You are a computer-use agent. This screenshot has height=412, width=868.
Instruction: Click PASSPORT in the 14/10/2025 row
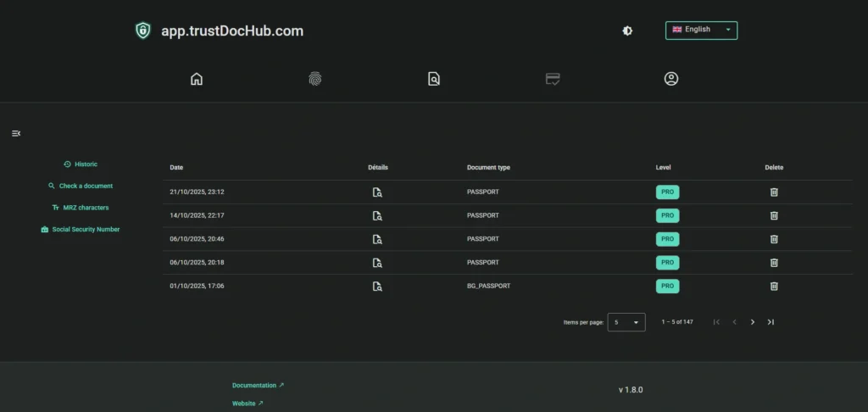(x=482, y=215)
